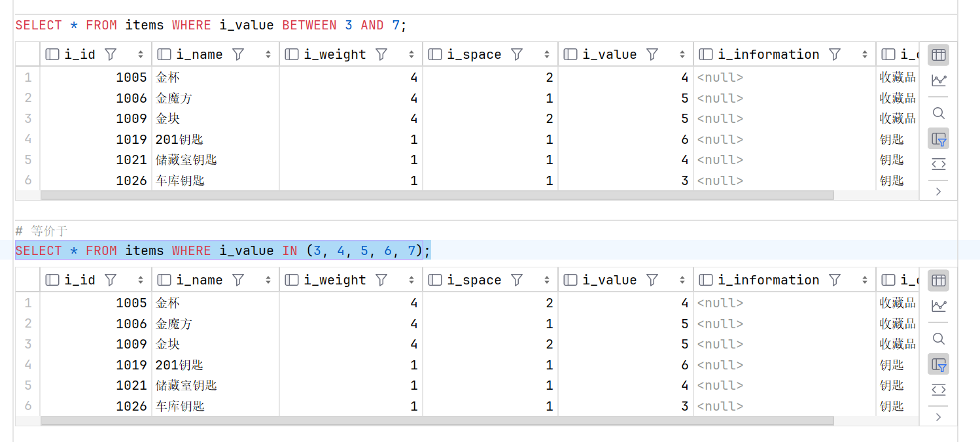Toggle filter rows icon in bottom result

point(938,365)
